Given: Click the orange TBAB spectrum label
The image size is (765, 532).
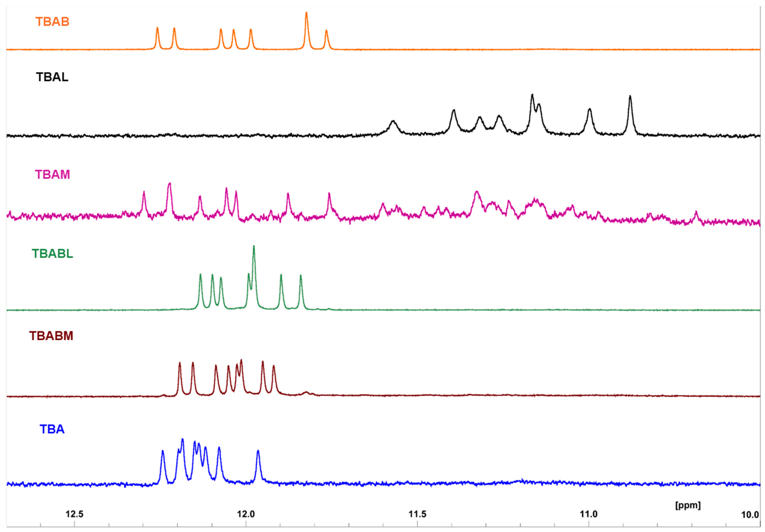Looking at the screenshot, I should coord(52,22).
